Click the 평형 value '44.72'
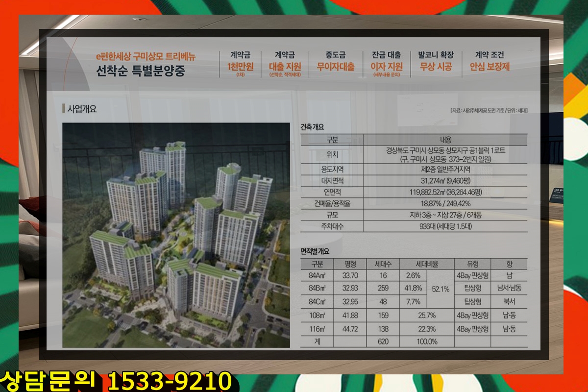This screenshot has width=588, height=392. click(350, 329)
